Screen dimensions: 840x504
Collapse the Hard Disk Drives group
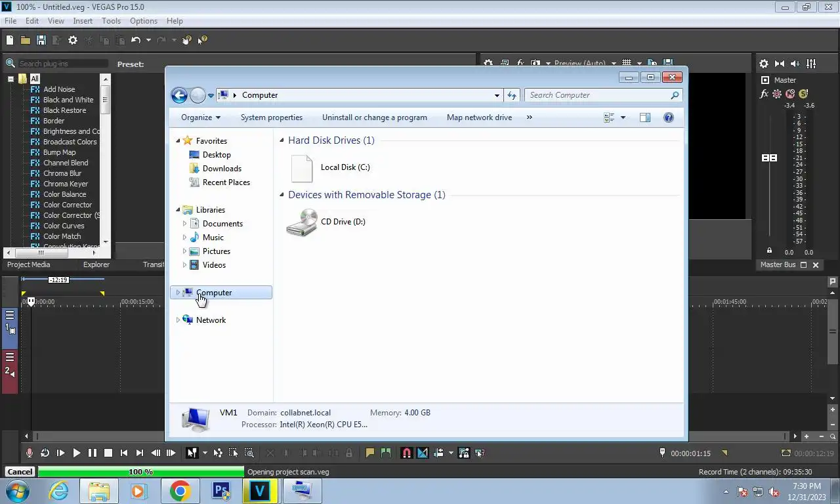282,140
